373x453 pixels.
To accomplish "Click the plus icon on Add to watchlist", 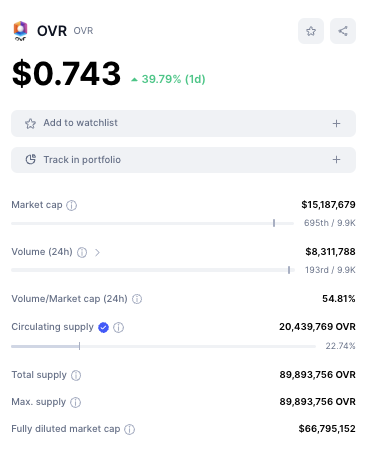I will click(x=336, y=124).
